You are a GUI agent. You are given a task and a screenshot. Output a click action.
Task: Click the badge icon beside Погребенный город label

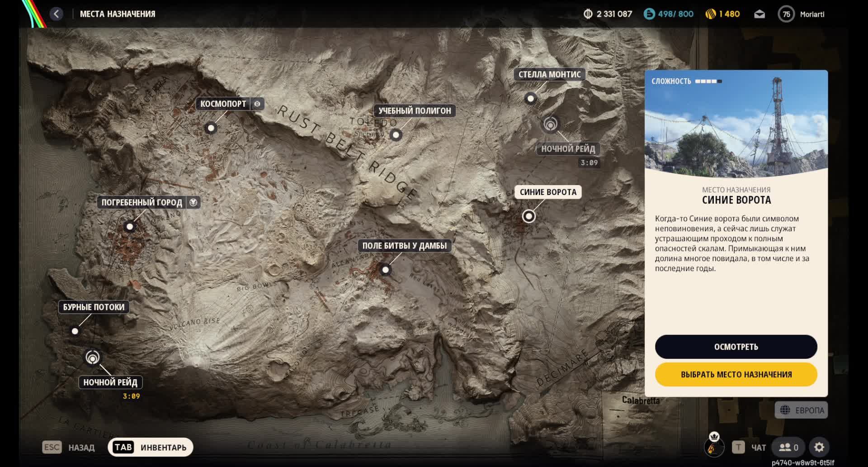click(x=193, y=202)
